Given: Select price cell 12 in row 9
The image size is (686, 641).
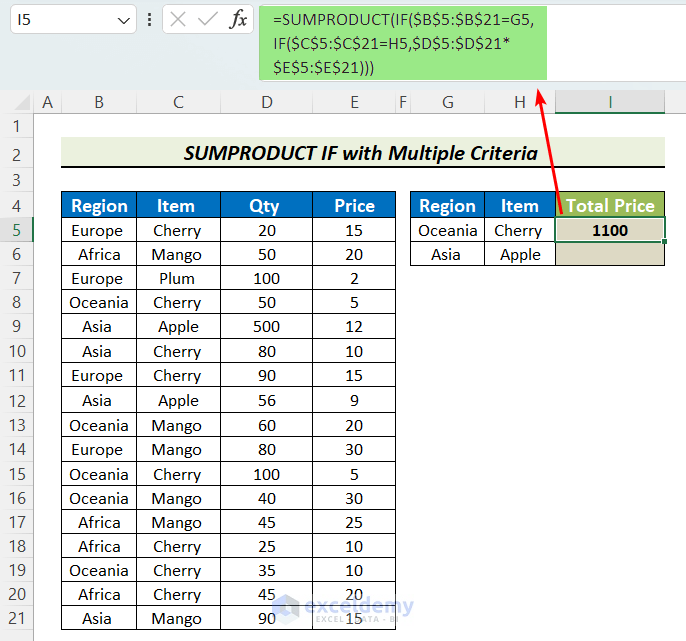Looking at the screenshot, I should (x=354, y=326).
